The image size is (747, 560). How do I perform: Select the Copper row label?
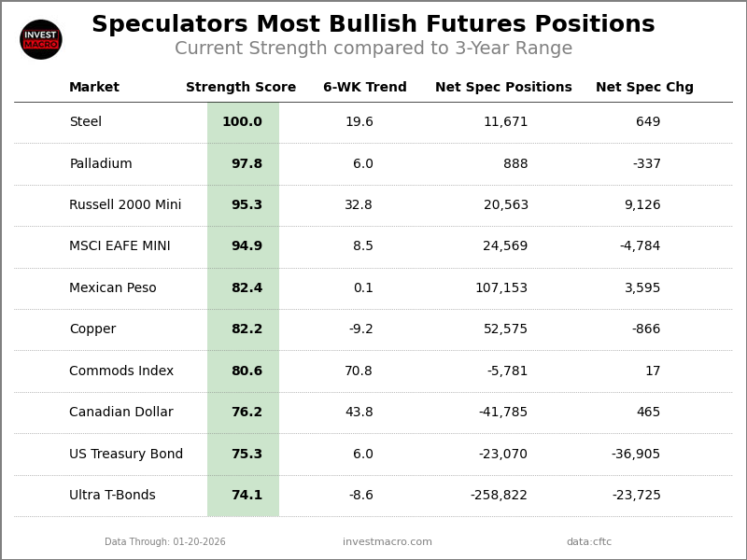pyautogui.click(x=92, y=329)
